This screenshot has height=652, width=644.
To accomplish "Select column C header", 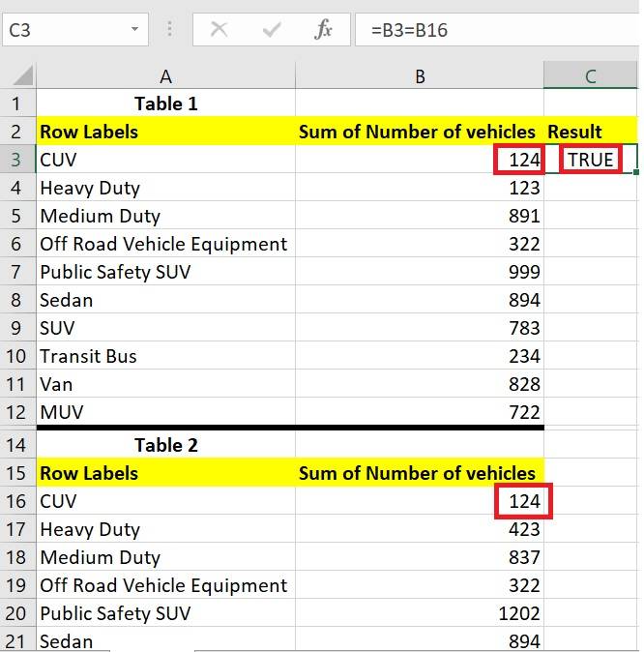I will pos(590,76).
